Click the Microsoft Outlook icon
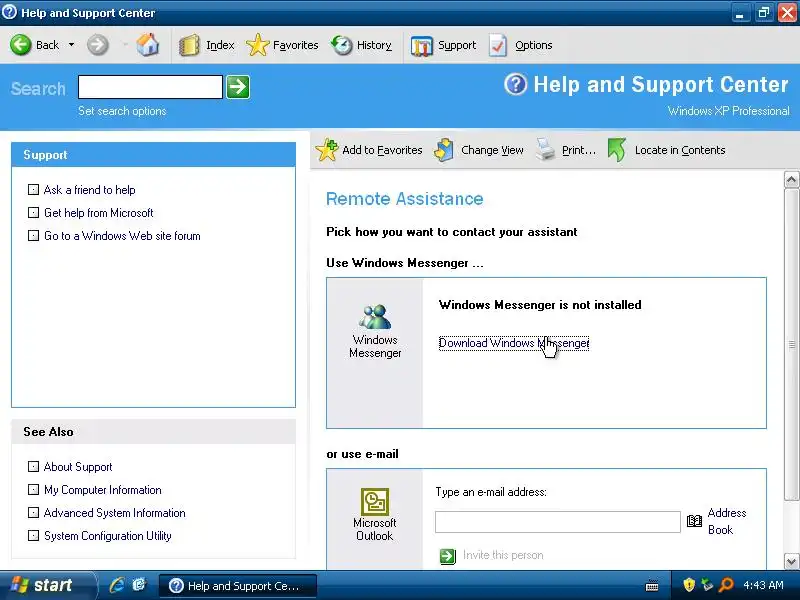This screenshot has width=800, height=600. 375,502
